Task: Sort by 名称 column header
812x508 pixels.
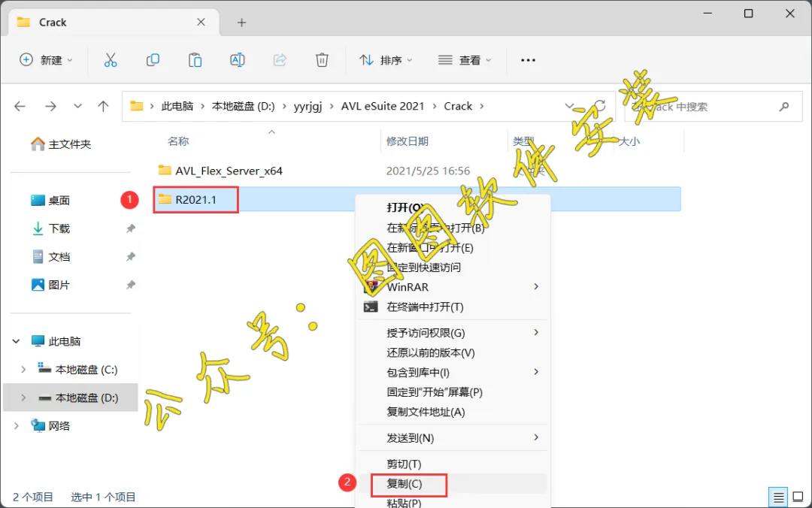Action: click(x=179, y=141)
